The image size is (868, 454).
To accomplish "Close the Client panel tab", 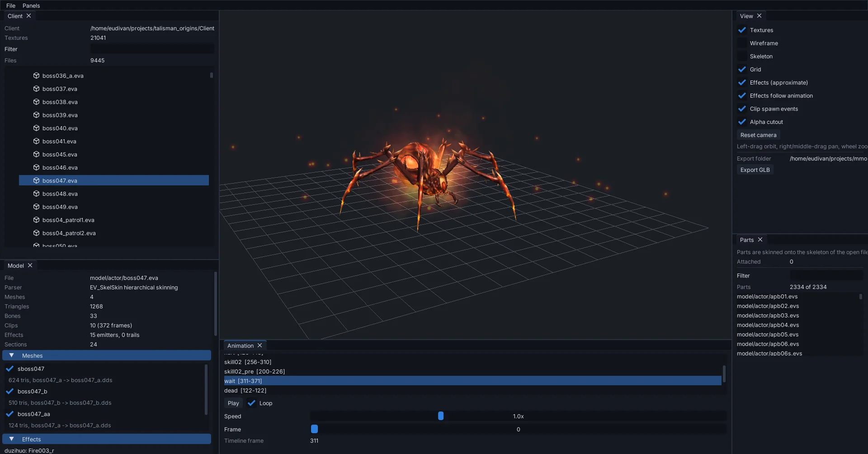I will click(28, 16).
